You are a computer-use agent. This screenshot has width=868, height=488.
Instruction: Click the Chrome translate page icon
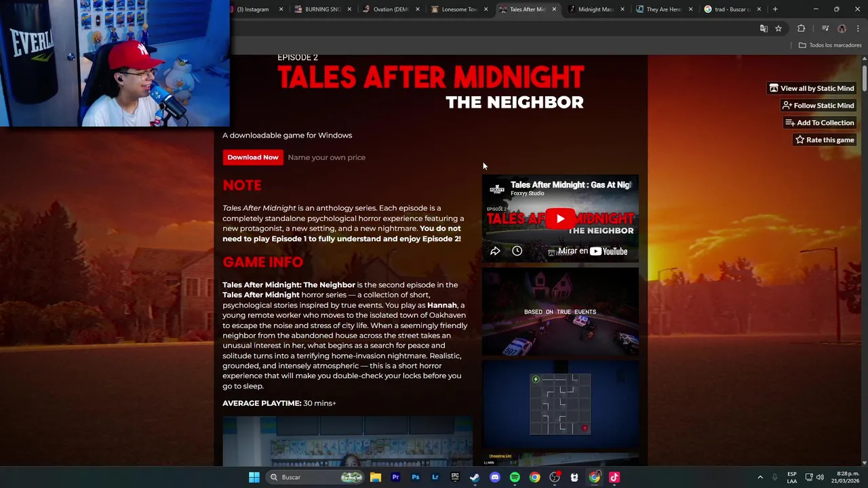(x=764, y=28)
